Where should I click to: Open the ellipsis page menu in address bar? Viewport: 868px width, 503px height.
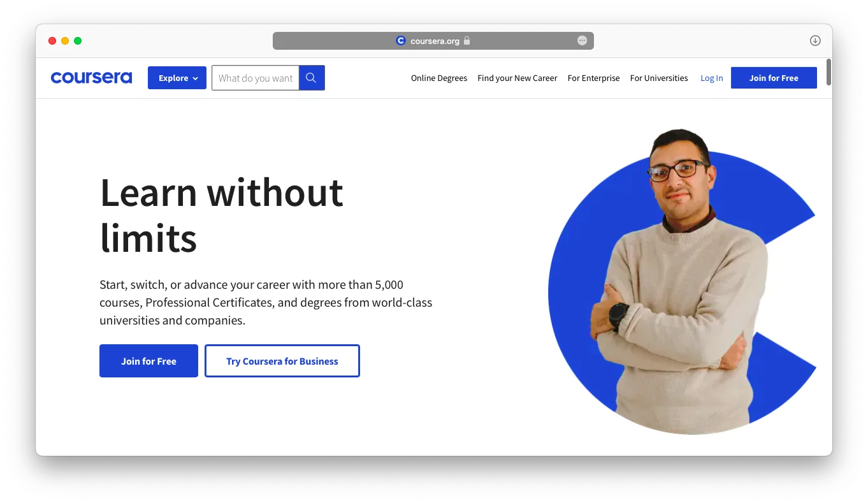point(582,41)
